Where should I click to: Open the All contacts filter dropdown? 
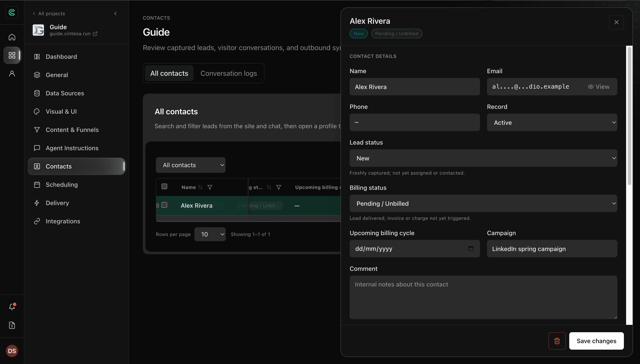(191, 165)
